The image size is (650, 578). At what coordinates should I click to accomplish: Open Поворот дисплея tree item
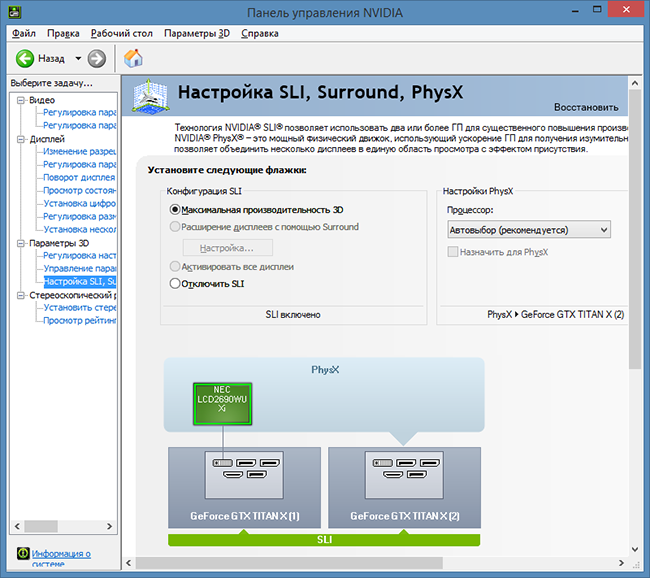[x=79, y=177]
